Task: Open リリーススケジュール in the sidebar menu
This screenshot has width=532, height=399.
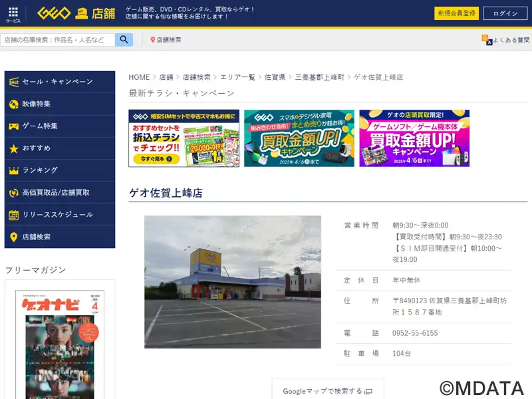Action: [x=60, y=215]
